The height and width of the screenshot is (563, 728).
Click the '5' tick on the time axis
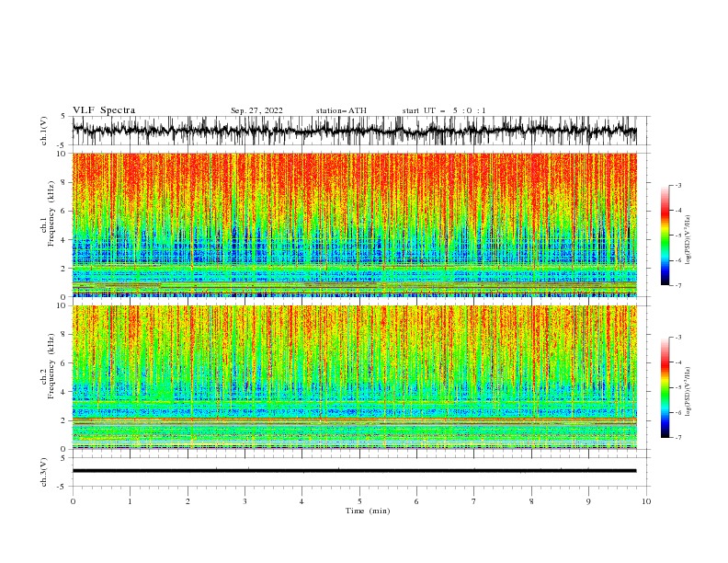point(359,501)
